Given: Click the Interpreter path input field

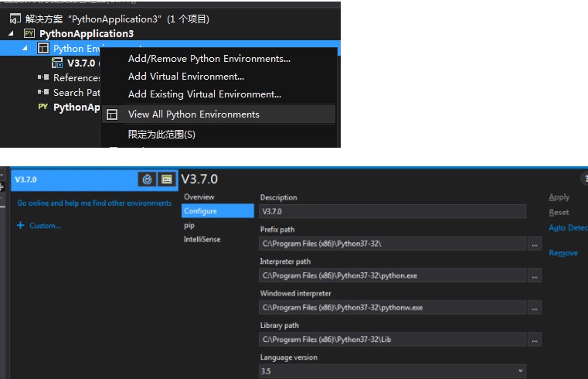Looking at the screenshot, I should click(x=393, y=275).
